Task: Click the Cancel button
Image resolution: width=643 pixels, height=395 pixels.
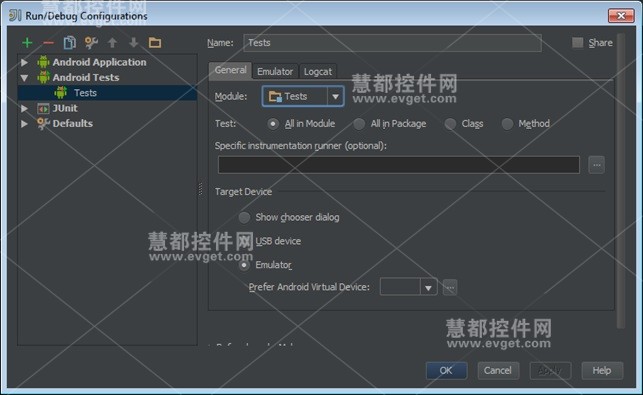Action: (x=498, y=370)
